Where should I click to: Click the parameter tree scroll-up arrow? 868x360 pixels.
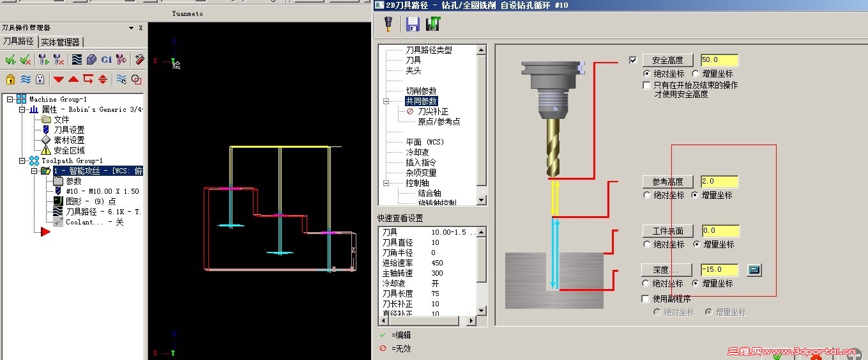(x=482, y=49)
